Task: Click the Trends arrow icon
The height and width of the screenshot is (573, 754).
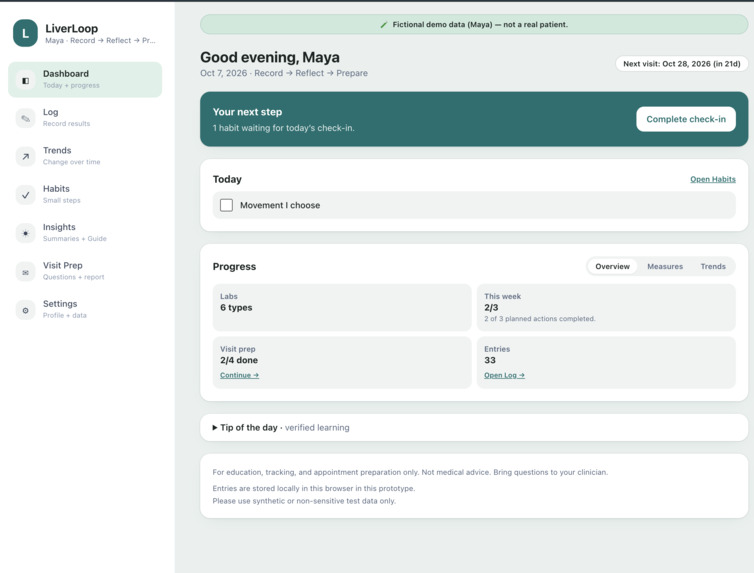Action: pyautogui.click(x=25, y=157)
